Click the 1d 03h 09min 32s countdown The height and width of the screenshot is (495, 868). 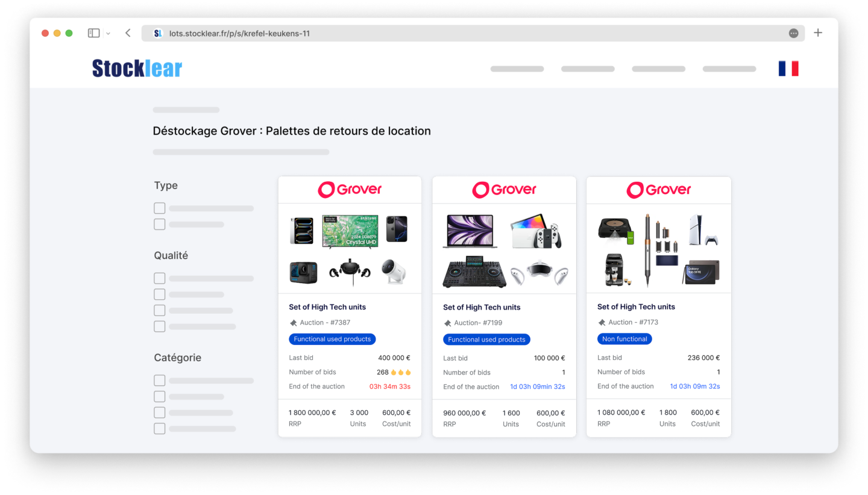[x=538, y=387]
